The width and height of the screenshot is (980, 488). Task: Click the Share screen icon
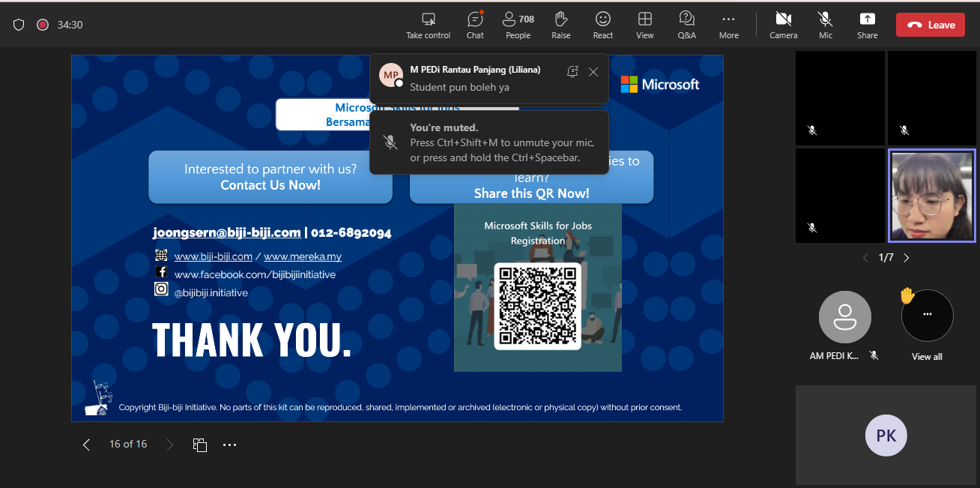867,24
